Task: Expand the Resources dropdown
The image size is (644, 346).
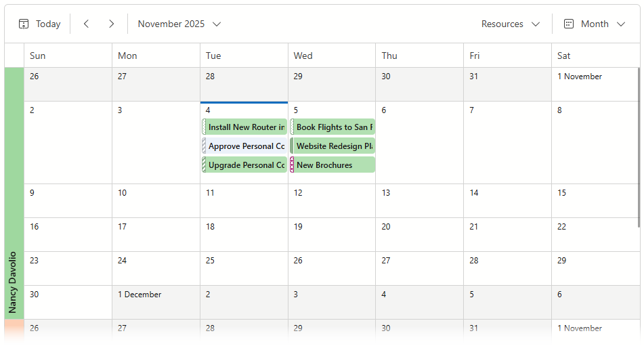Action: click(511, 24)
